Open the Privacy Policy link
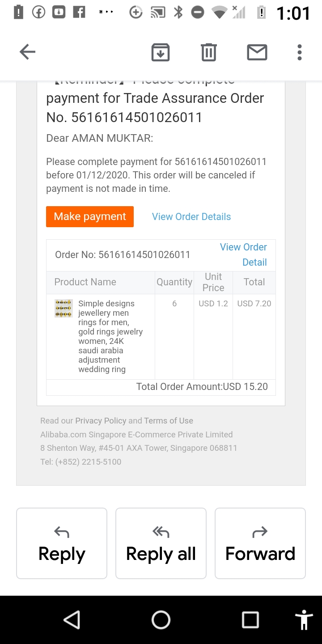322x644 pixels. (x=101, y=421)
